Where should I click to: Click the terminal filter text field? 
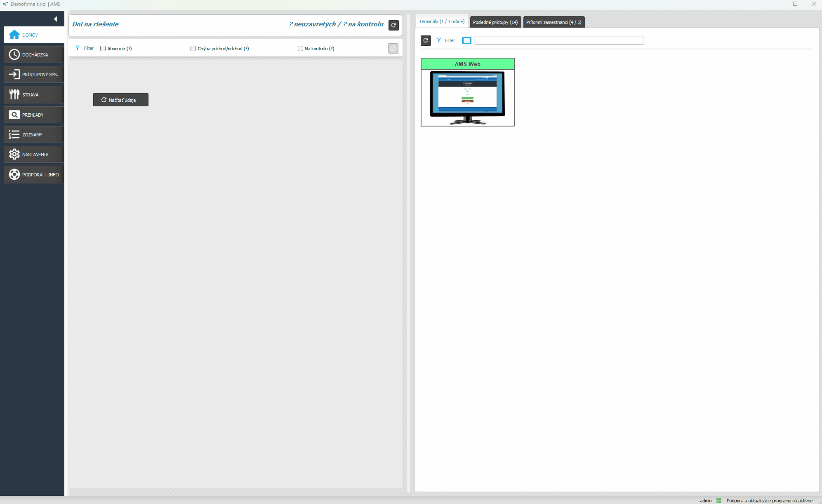559,40
